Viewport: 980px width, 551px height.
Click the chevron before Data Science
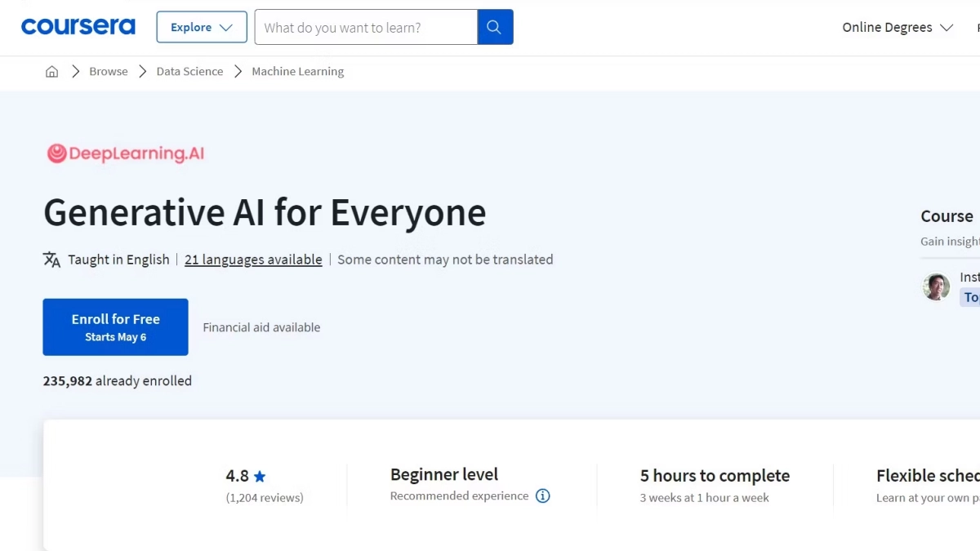click(x=142, y=72)
